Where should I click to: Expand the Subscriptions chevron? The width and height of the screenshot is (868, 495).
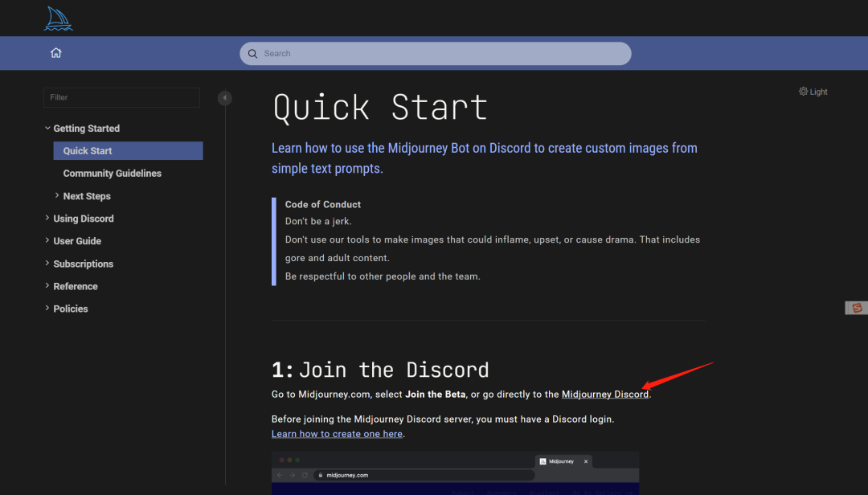click(x=47, y=263)
